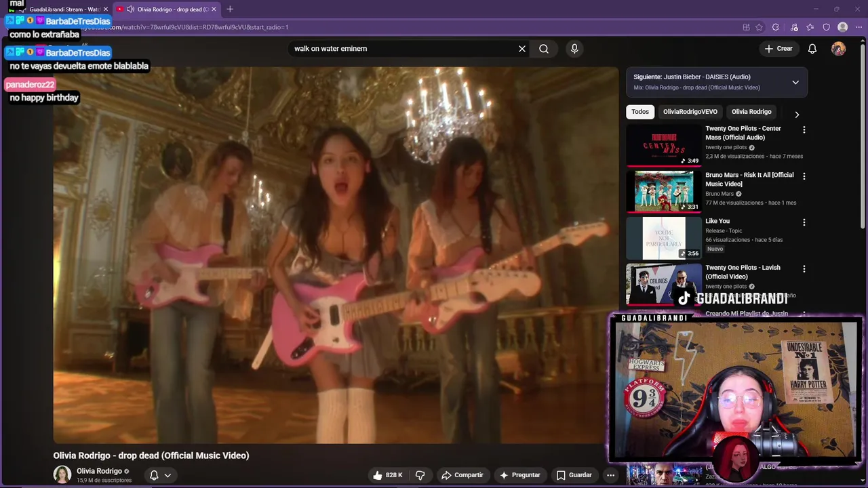
Task: Open the browser settings and more menu
Action: click(x=859, y=27)
